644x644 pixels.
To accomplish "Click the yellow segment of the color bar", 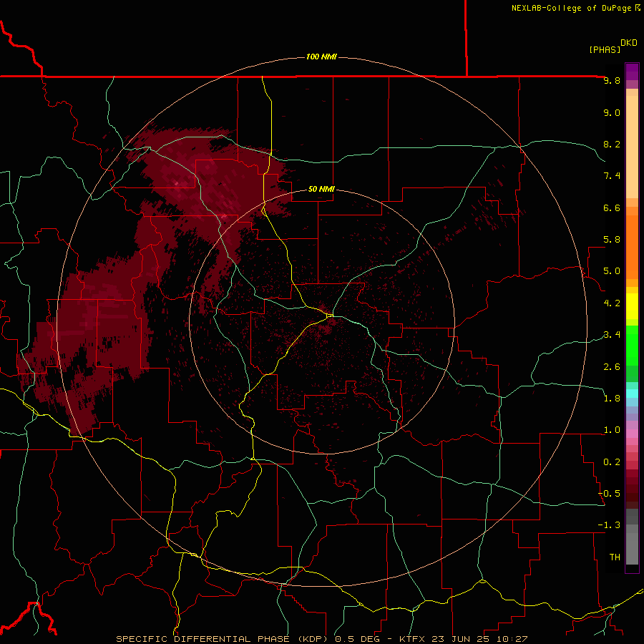I will click(x=632, y=306).
